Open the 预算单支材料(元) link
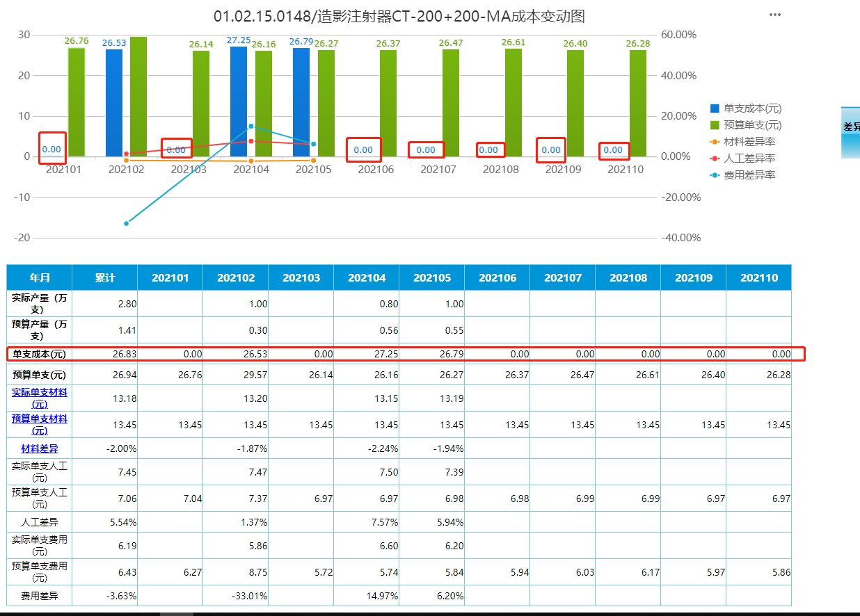Viewport: 860px width, 616px height. [x=40, y=425]
